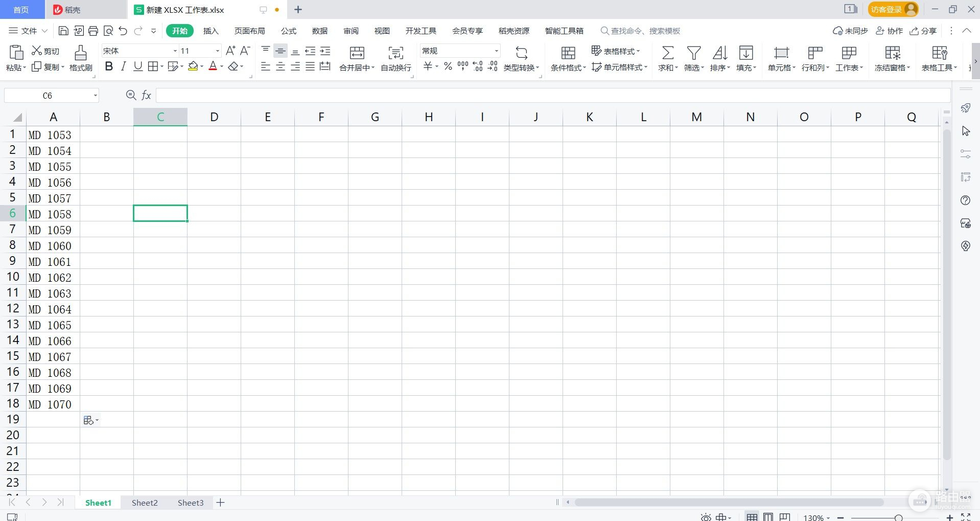Open the File (文件) menu
This screenshot has width=980, height=521.
28,31
